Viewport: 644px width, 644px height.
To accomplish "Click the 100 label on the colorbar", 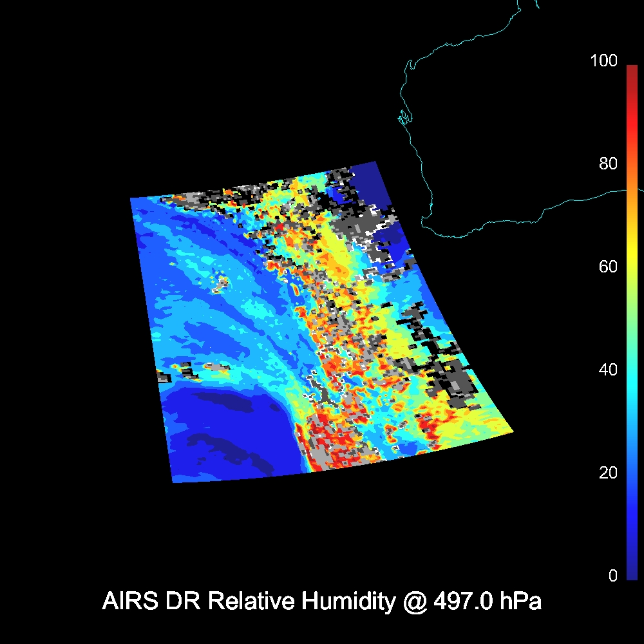I will (603, 61).
